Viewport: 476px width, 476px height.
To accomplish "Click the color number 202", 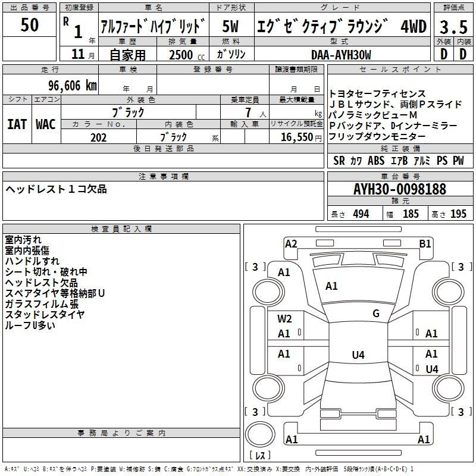I will (x=98, y=137).
